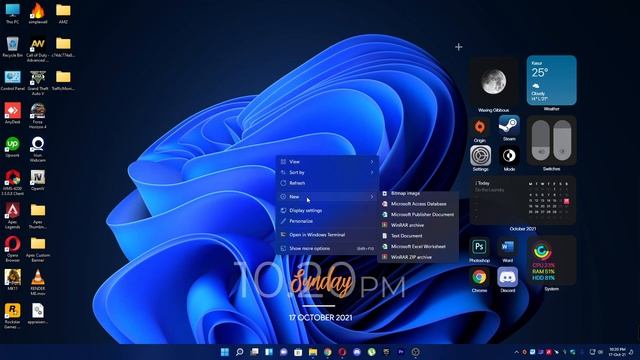Click the plus button above widgets
This screenshot has width=640, height=360.
coord(459,47)
